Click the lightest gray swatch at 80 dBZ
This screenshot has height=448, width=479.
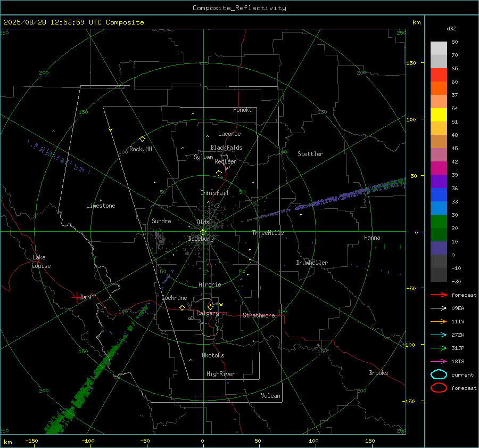[x=439, y=48]
